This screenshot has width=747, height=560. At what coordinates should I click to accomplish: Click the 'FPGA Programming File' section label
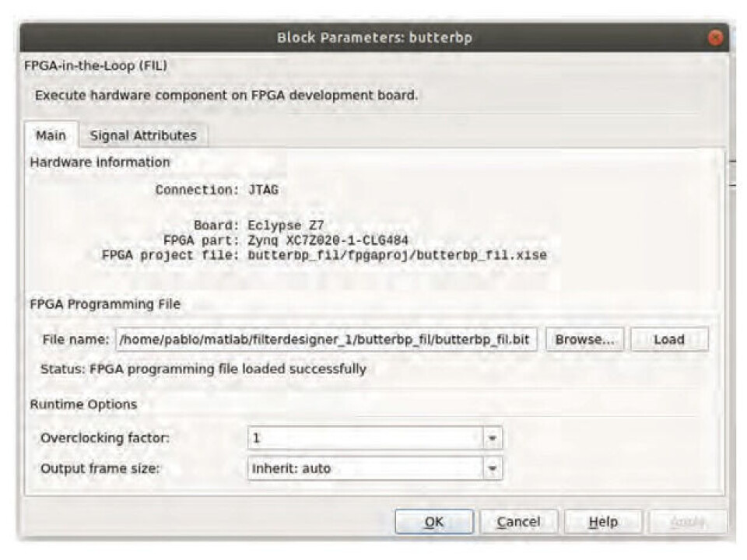coord(105,304)
